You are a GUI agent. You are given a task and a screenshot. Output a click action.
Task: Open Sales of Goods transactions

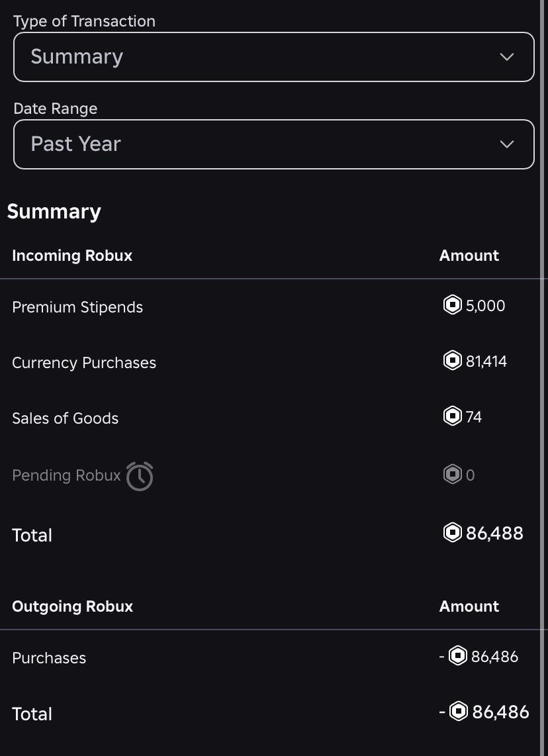tap(65, 418)
